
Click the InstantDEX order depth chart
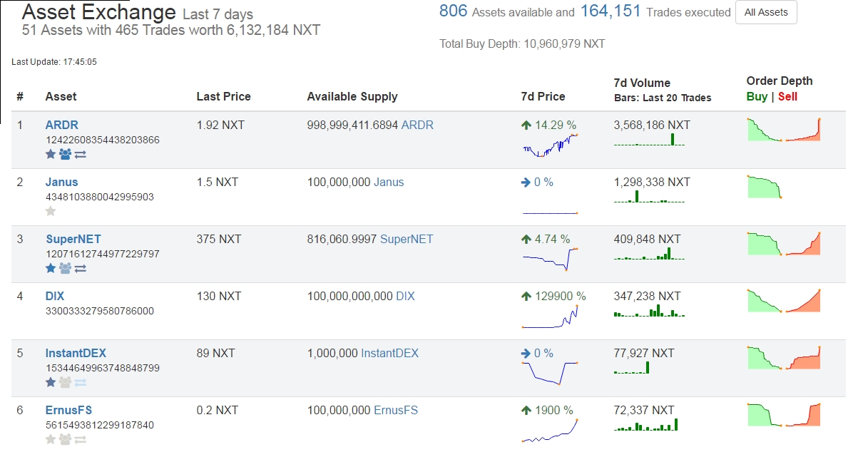pyautogui.click(x=784, y=358)
